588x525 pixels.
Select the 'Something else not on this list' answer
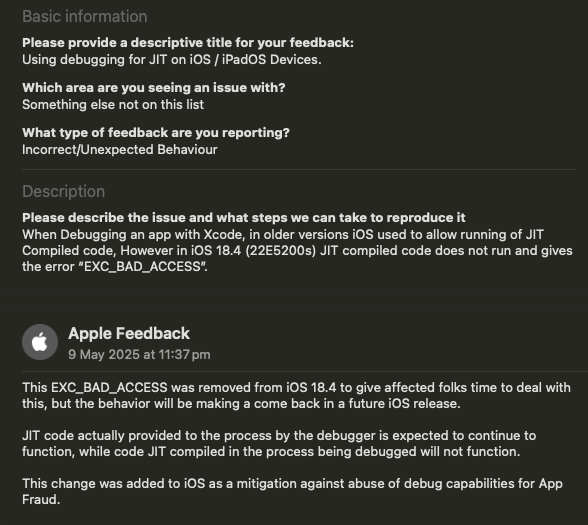pyautogui.click(x=113, y=104)
